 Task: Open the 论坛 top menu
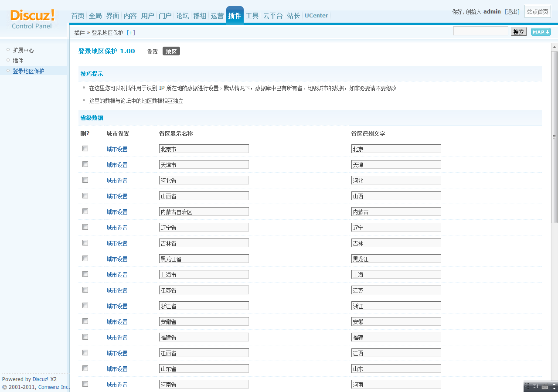click(x=182, y=16)
